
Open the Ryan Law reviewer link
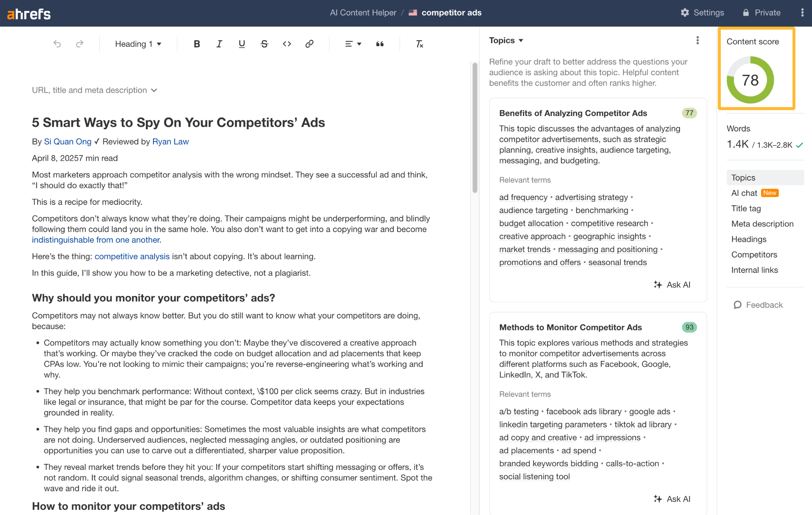pos(170,141)
